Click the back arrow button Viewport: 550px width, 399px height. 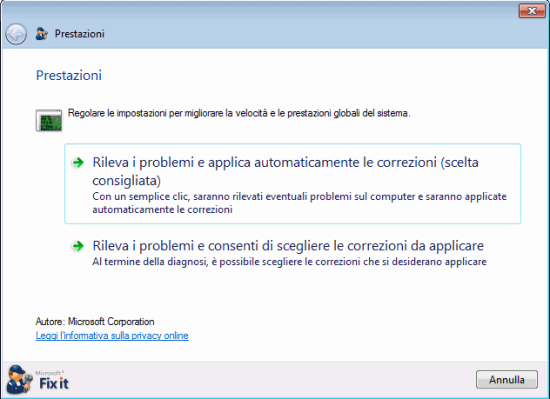(16, 34)
